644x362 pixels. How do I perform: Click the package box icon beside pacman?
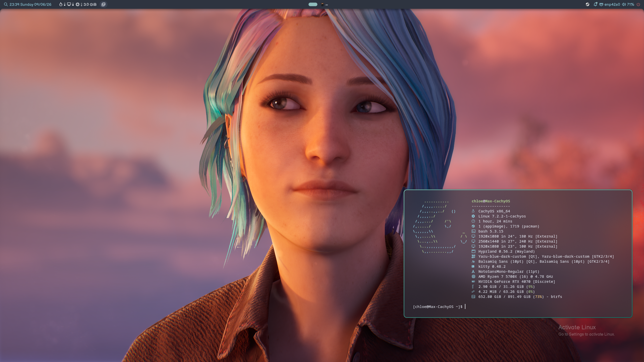click(473, 226)
